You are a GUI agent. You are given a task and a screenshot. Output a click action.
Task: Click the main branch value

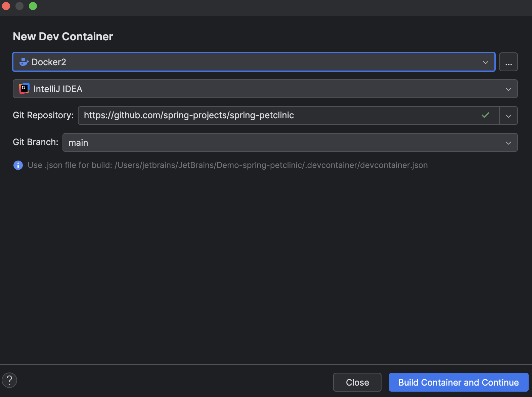pos(78,143)
